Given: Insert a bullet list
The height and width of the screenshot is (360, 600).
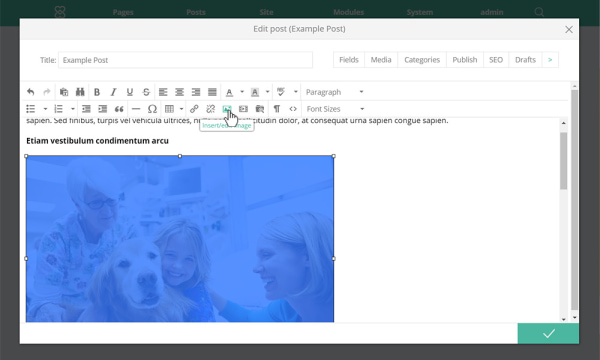Looking at the screenshot, I should [x=31, y=109].
